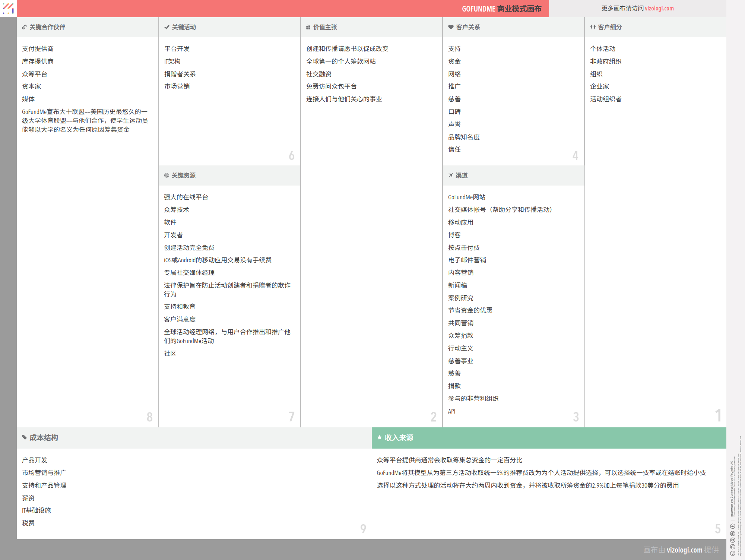
Task: Click the tag icon beside 成本结构
Action: point(24,437)
